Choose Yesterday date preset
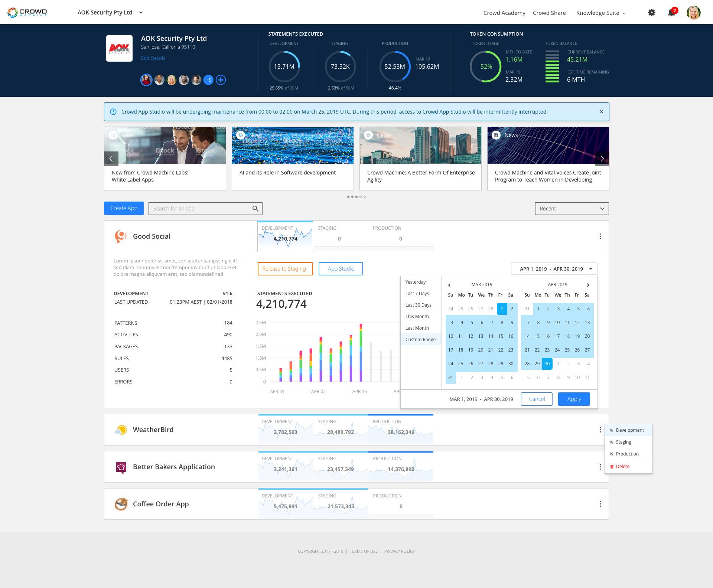Screen dimensions: 713x588 (421, 282)
